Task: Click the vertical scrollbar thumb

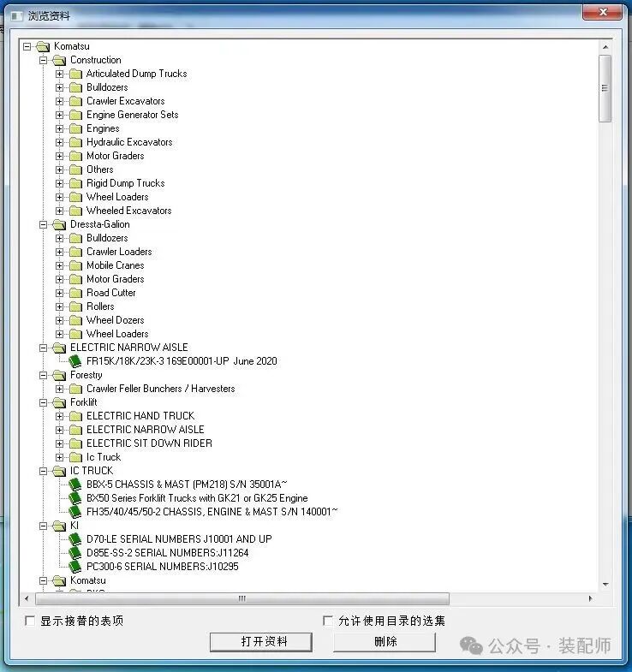Action: pyautogui.click(x=605, y=88)
